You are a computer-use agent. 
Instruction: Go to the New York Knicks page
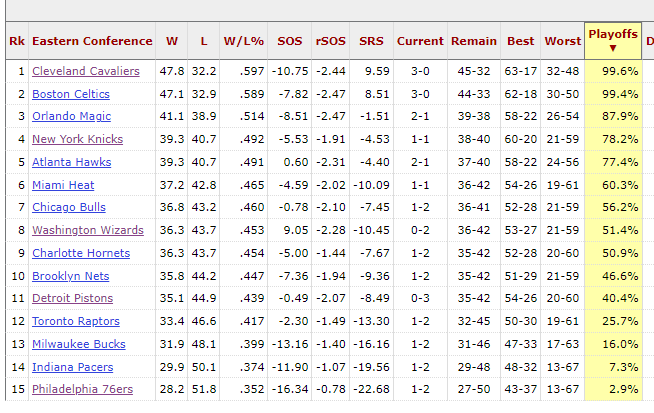77,139
